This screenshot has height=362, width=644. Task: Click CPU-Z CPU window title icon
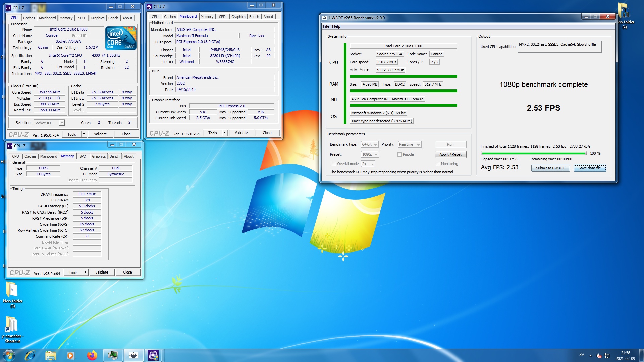[x=9, y=8]
